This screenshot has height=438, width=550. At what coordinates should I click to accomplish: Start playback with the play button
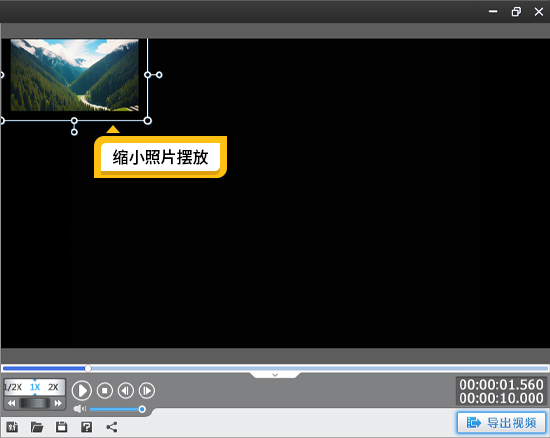(x=82, y=390)
